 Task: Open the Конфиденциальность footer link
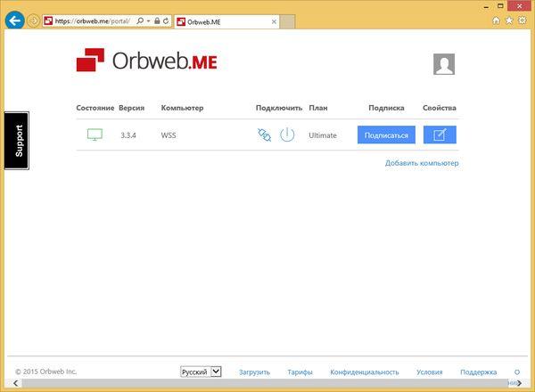point(365,372)
